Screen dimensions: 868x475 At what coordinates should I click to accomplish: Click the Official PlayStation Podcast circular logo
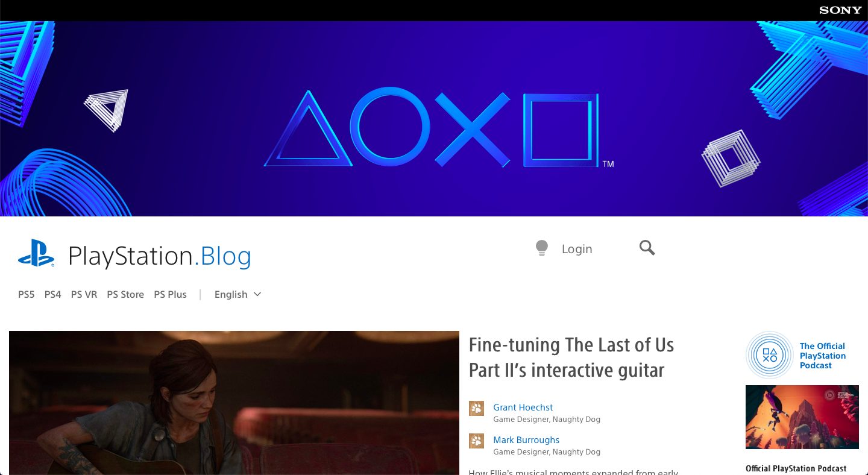tap(770, 355)
